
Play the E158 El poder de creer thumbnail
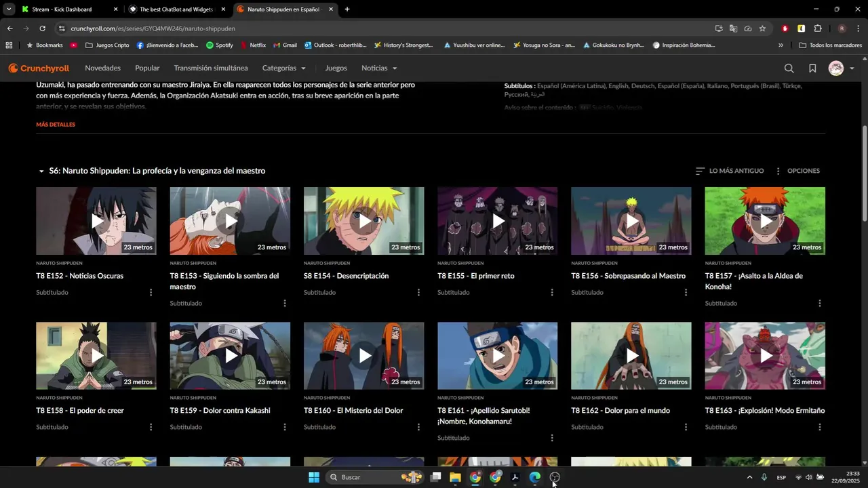coord(96,356)
